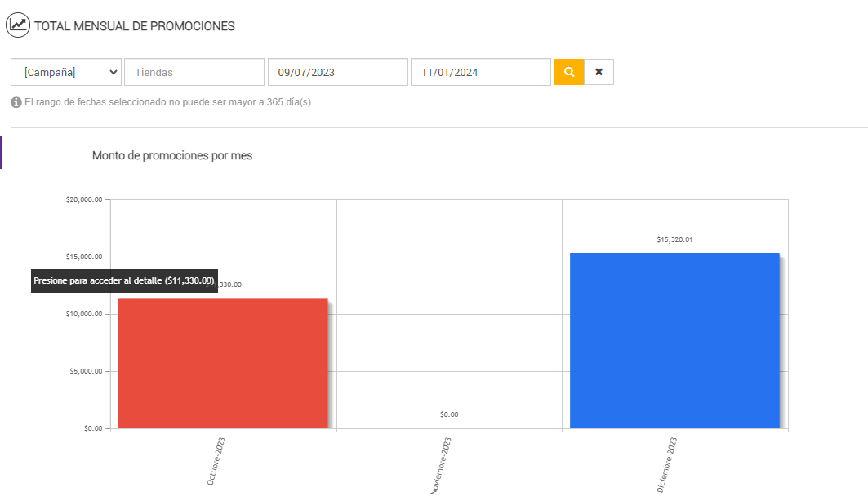Click the chart icon beside the title
Image resolution: width=868 pixels, height=501 pixels.
pos(18,25)
